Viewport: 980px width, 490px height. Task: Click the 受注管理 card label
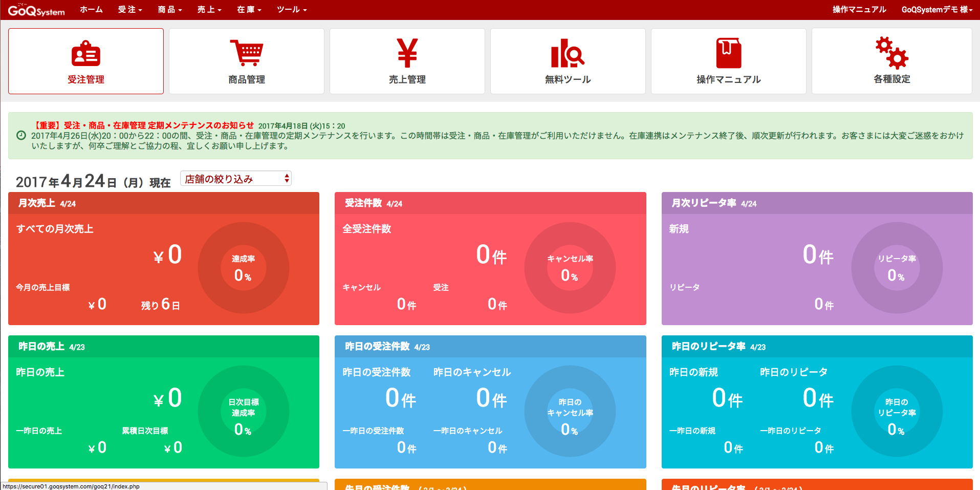tap(86, 79)
